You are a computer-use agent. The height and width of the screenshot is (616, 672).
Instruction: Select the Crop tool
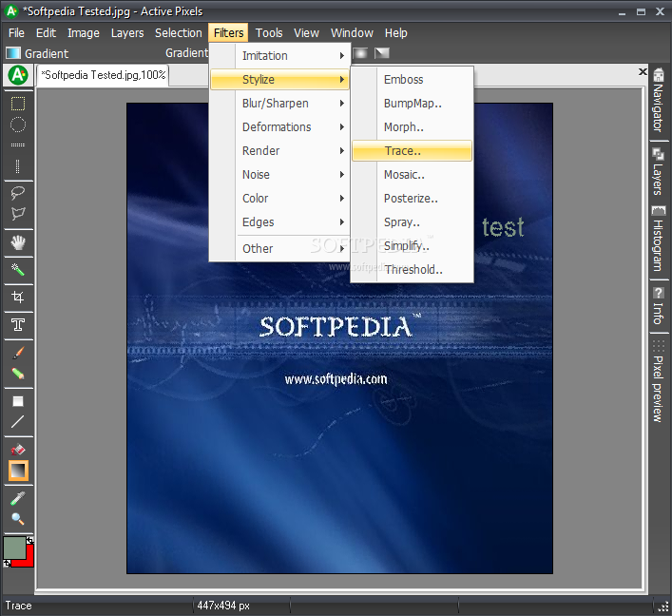tap(18, 298)
